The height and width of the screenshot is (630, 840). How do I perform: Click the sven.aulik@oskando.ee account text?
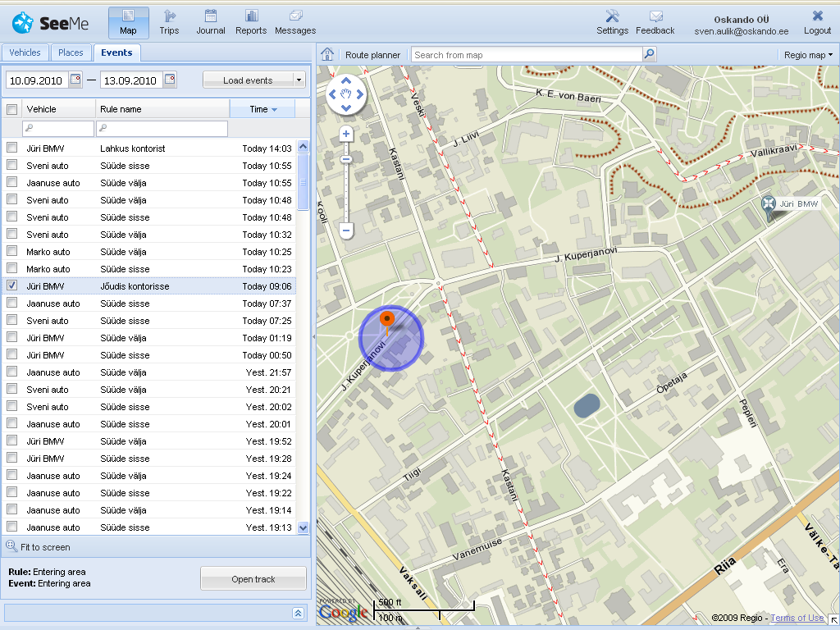tap(742, 31)
